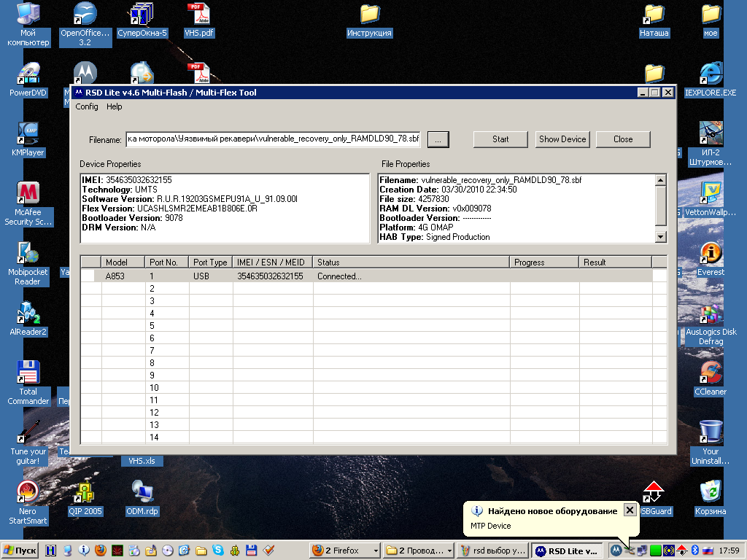747x560 pixels.
Task: Switch to 'rsd выбор у...' taskbar window
Action: [x=493, y=551]
